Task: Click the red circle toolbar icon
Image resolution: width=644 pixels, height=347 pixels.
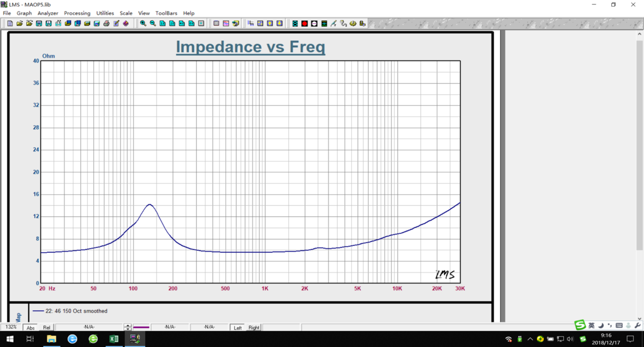Action: tap(304, 24)
